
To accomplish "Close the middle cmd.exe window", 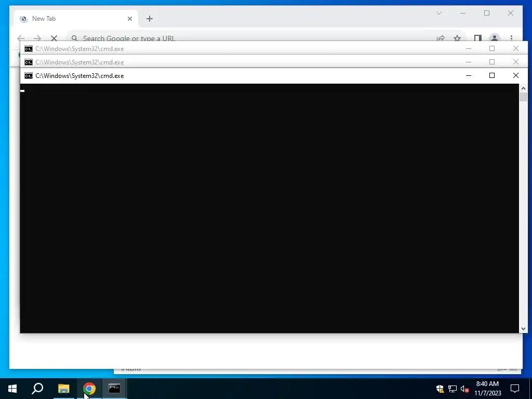I will pos(516,62).
